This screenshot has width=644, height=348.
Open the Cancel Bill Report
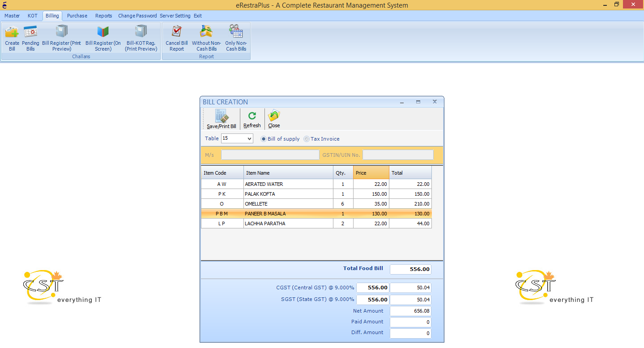point(177,38)
